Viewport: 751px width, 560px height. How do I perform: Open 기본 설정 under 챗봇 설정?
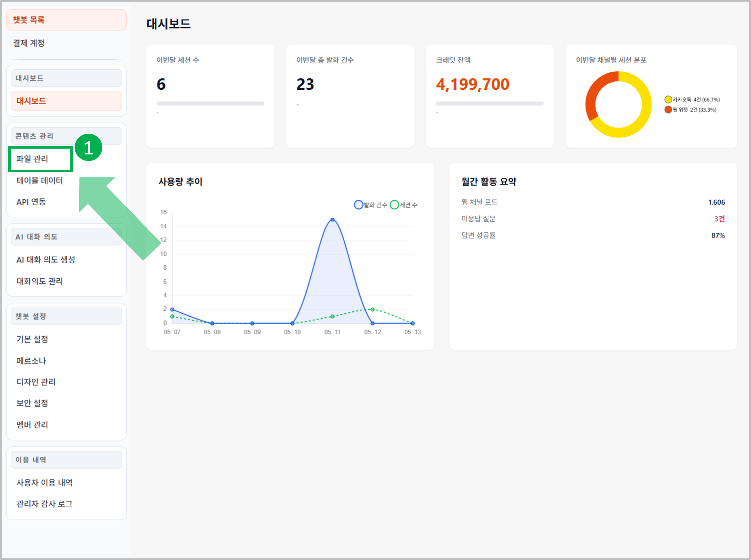[x=32, y=339]
